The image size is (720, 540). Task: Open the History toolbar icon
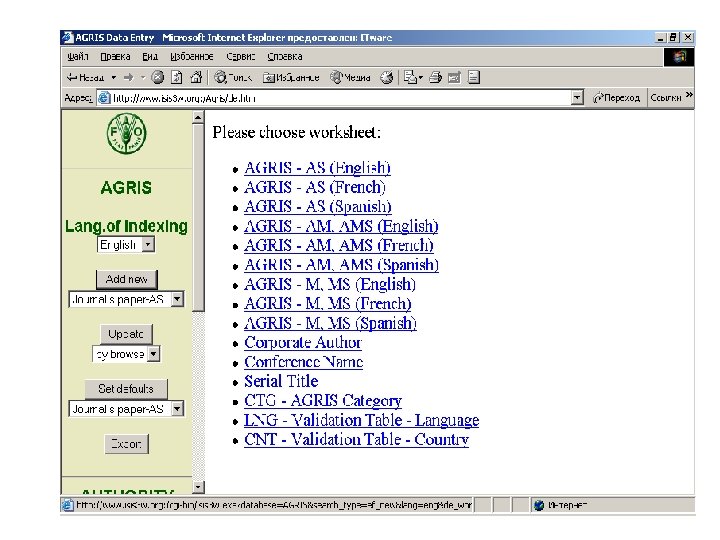coord(387,77)
